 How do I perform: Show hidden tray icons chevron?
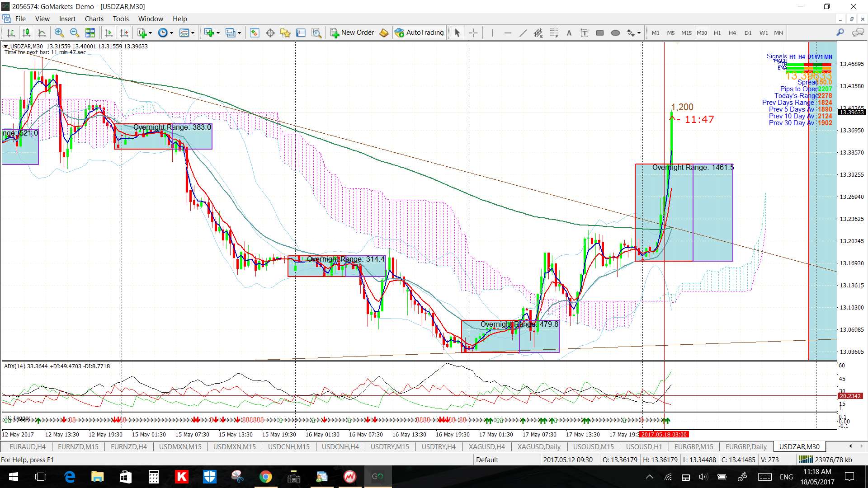(650, 477)
